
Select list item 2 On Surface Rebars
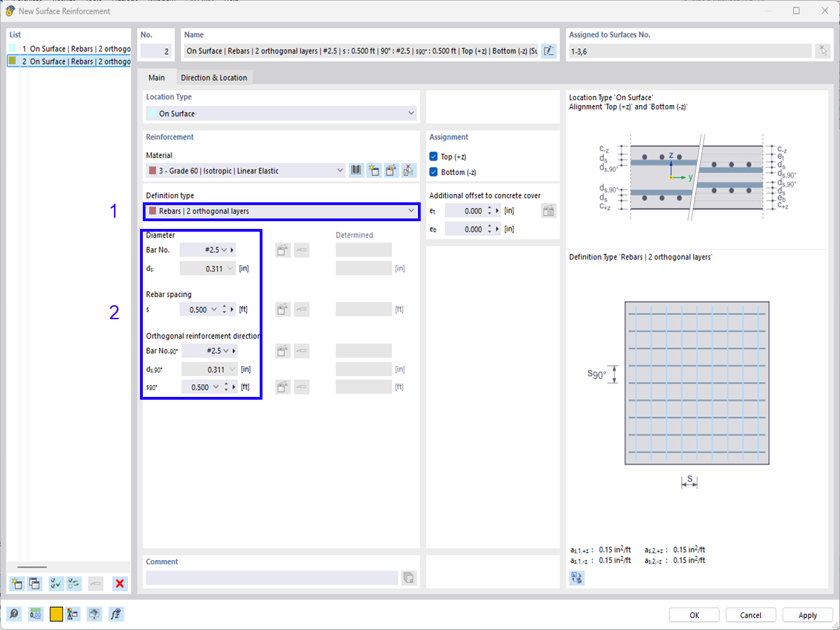[x=69, y=61]
